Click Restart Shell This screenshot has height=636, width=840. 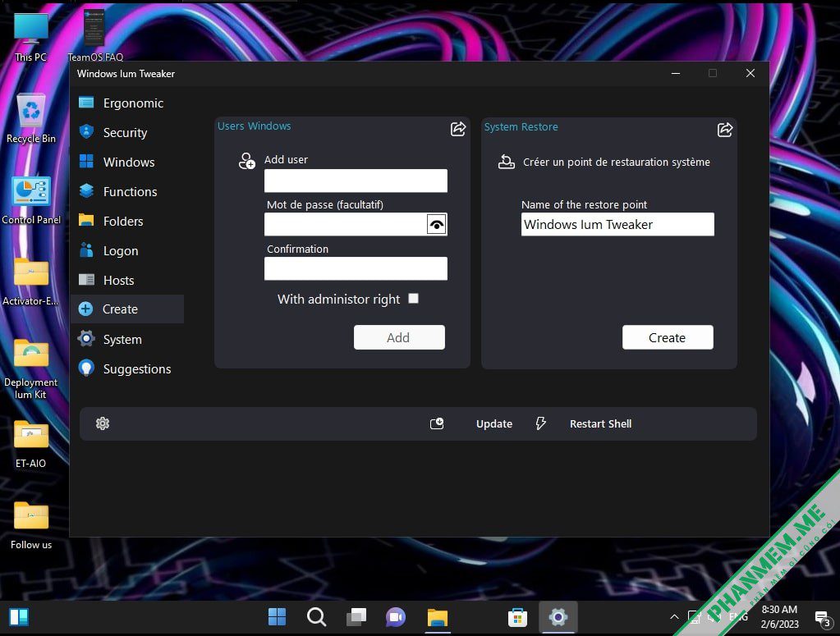click(600, 424)
